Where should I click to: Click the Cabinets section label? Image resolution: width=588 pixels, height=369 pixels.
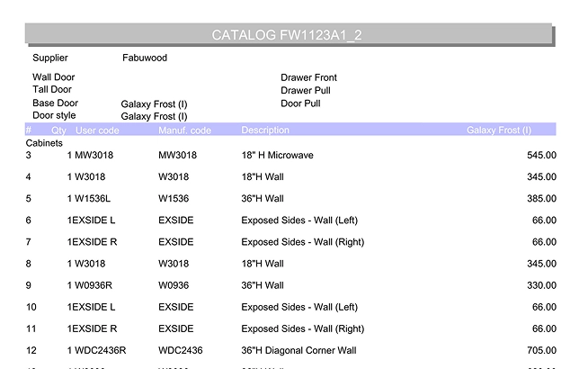click(44, 143)
